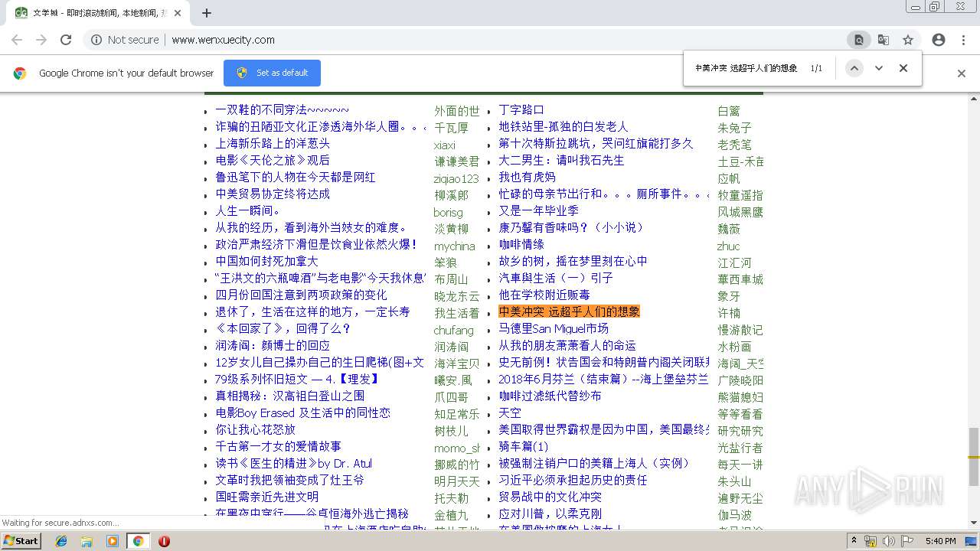Click the 5:40 PM system clock

[x=940, y=541]
